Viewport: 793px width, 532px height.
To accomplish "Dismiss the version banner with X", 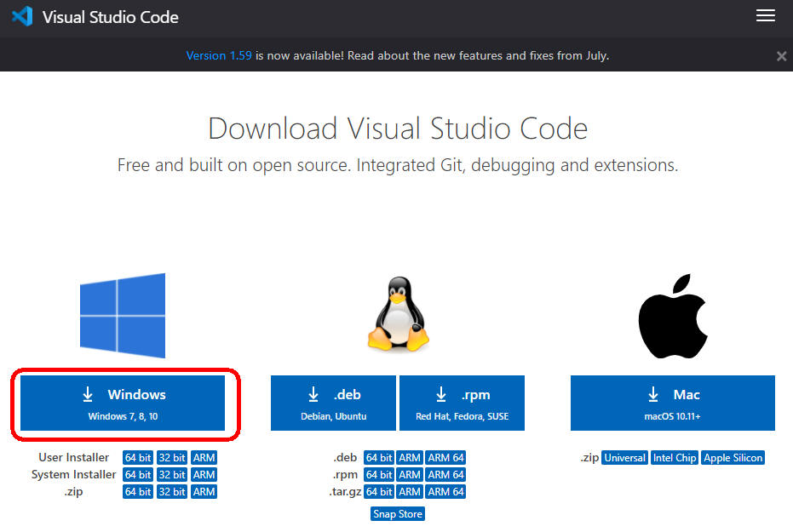I will click(781, 56).
